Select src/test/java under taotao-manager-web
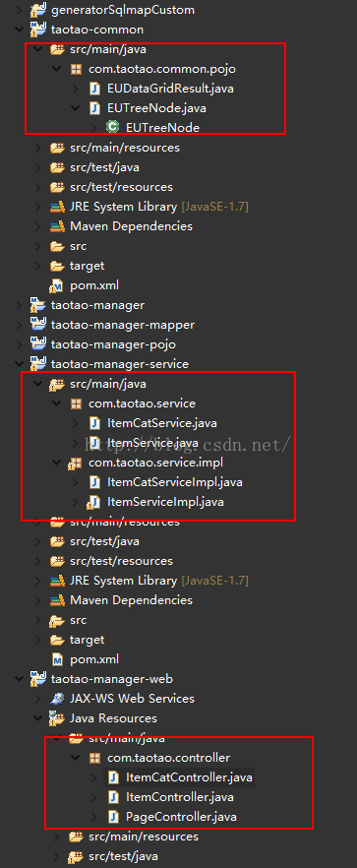This screenshot has width=357, height=868. [124, 856]
